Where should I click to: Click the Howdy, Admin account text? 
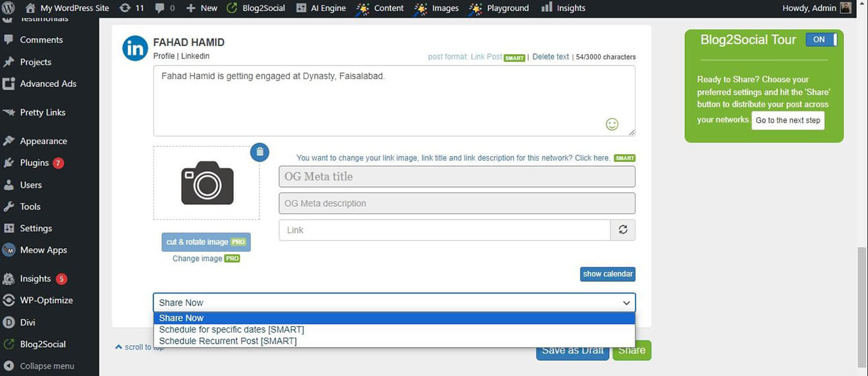coord(809,8)
